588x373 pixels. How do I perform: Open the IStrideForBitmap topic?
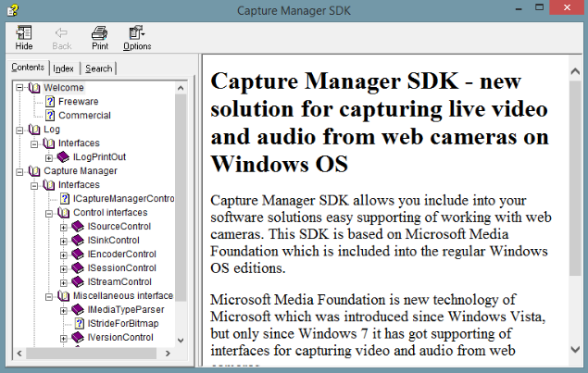[123, 324]
